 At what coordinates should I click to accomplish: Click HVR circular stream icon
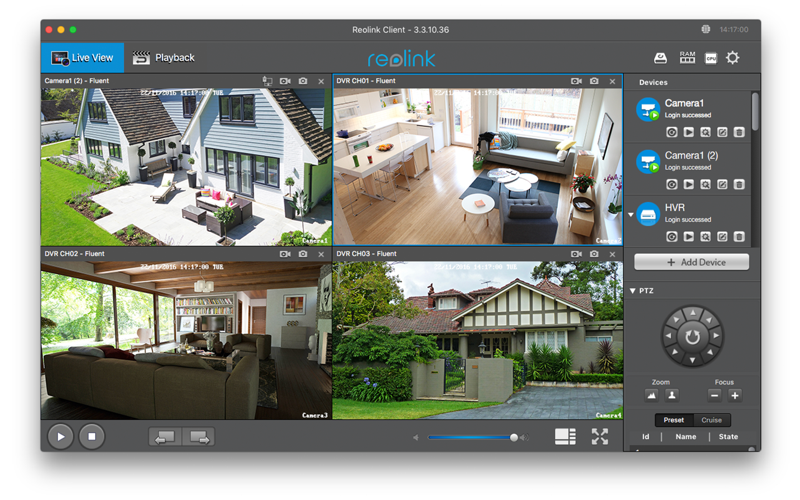672,237
